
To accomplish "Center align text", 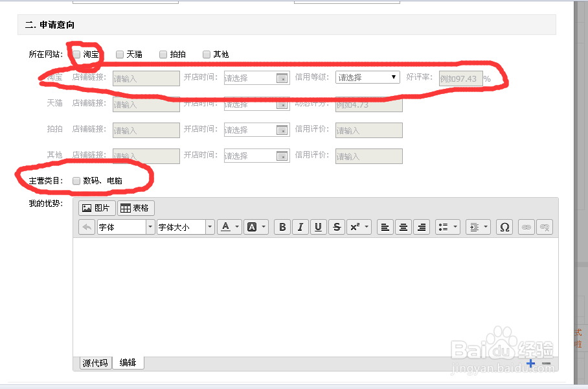I will (403, 227).
